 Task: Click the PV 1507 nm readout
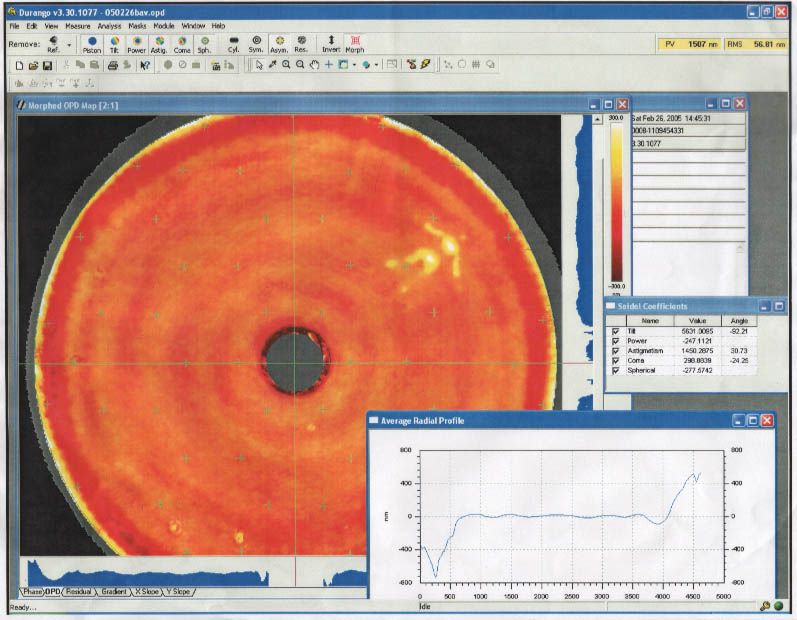point(690,44)
